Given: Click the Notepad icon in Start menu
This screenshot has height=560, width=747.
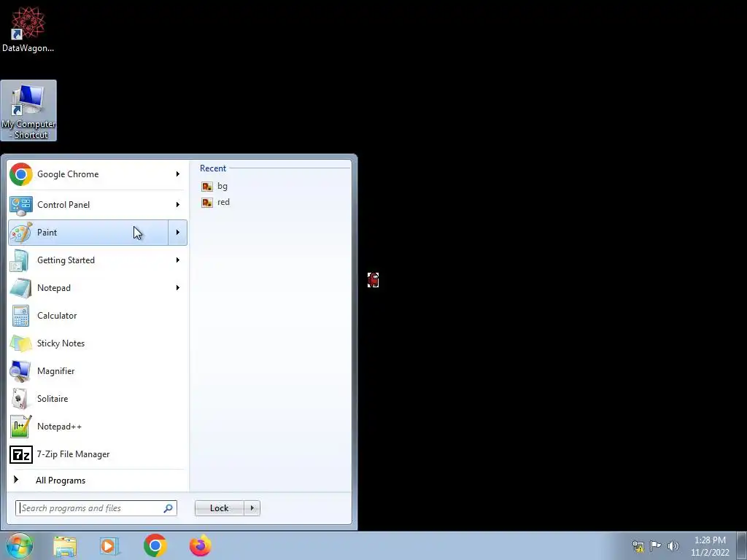Looking at the screenshot, I should [21, 288].
